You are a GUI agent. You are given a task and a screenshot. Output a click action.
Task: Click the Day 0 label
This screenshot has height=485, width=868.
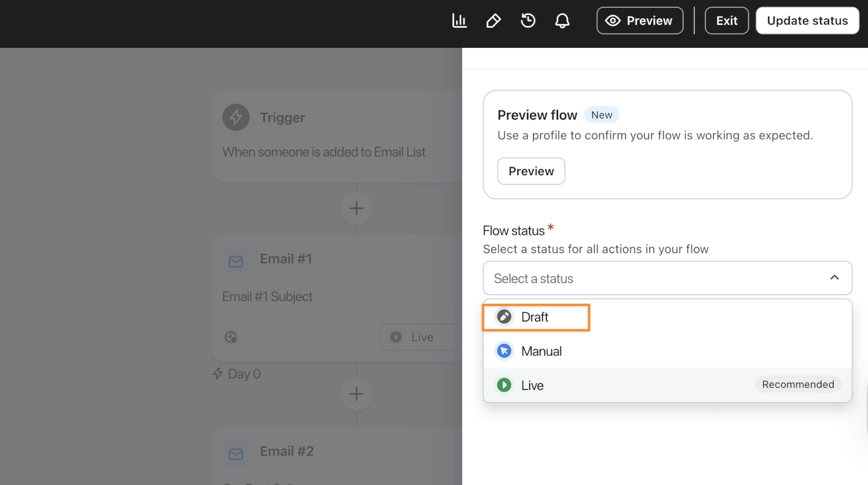(x=244, y=374)
